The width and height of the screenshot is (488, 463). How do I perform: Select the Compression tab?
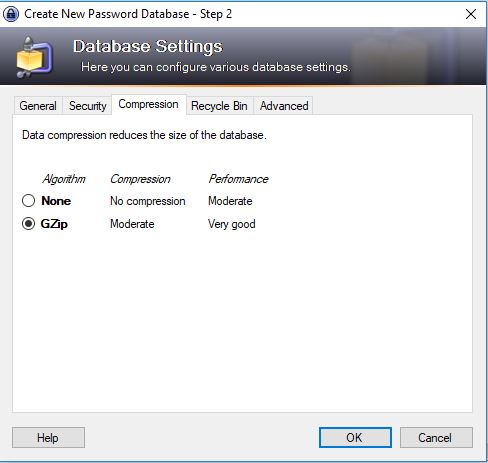pos(149,104)
